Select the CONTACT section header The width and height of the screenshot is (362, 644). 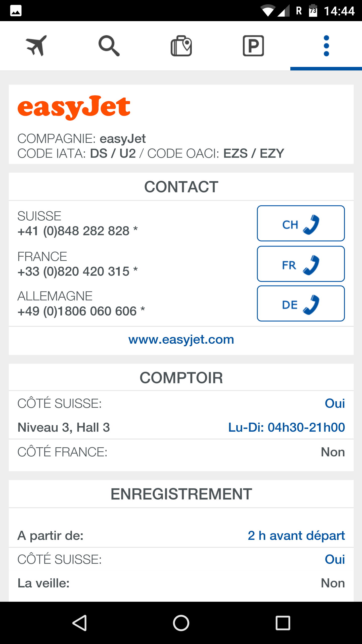tap(181, 187)
